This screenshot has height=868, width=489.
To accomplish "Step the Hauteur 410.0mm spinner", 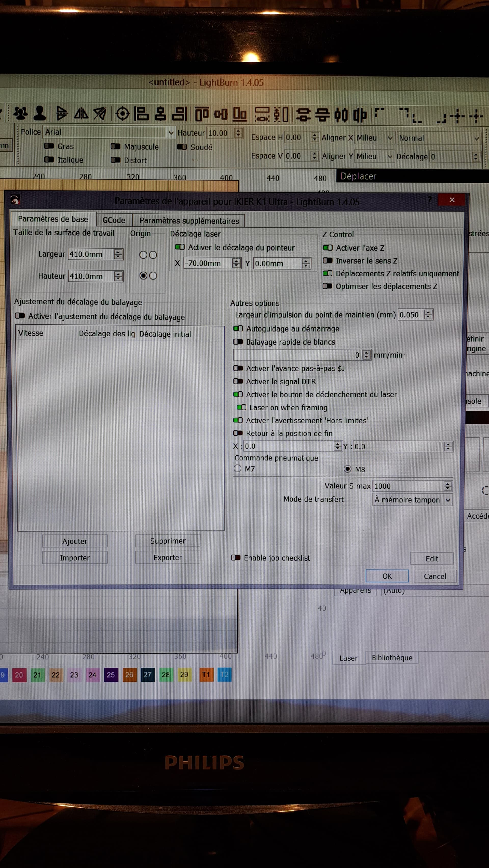I will point(118,276).
